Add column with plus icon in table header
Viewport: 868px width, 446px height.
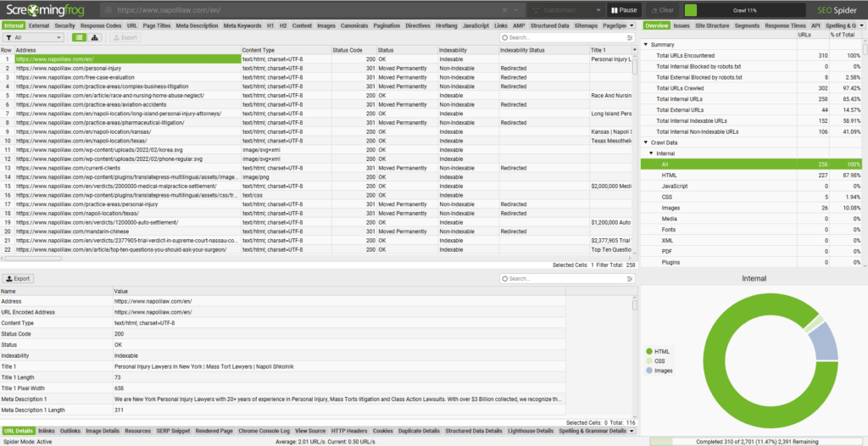click(634, 50)
